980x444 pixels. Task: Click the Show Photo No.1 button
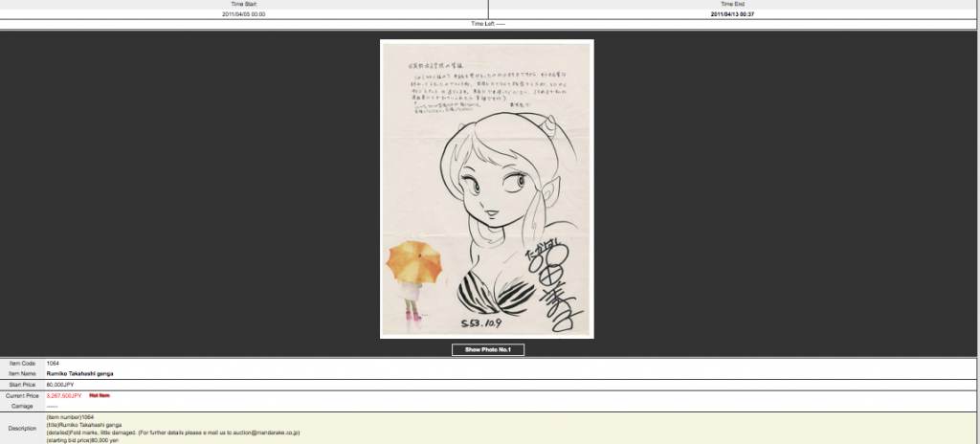pos(487,349)
